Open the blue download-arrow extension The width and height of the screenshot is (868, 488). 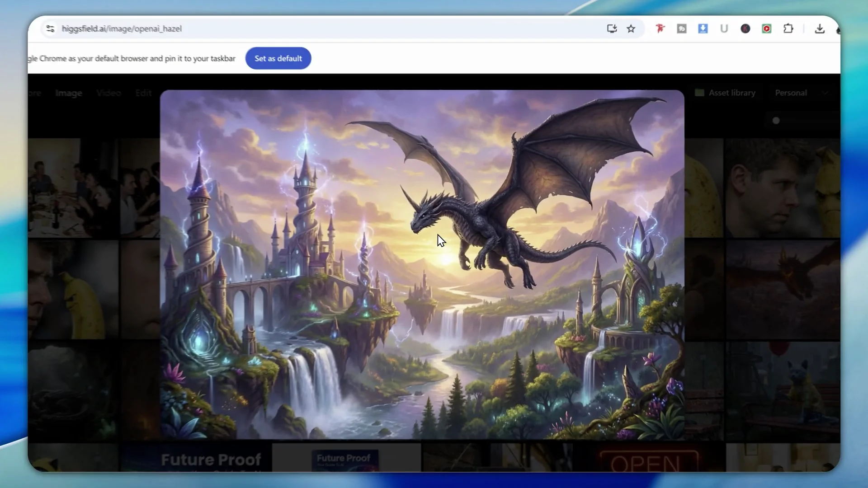pyautogui.click(x=703, y=29)
